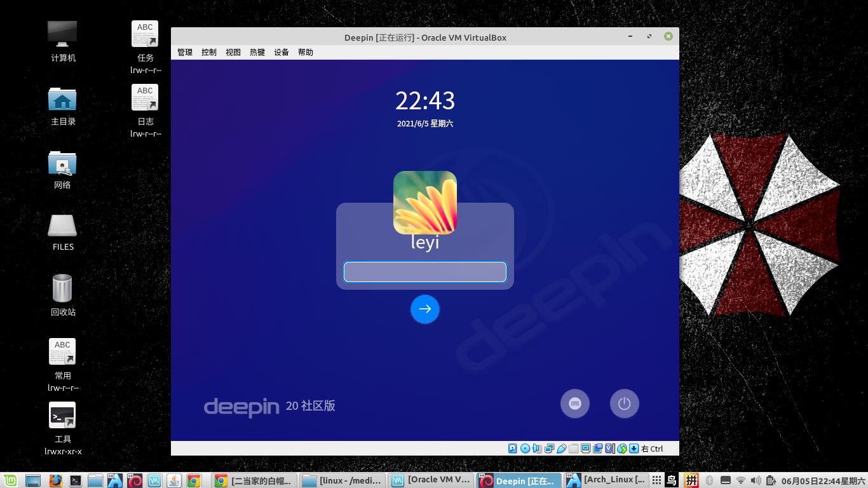The width and height of the screenshot is (868, 488).
Task: Switch to the Oracle VM VirtualBox manager window
Action: tap(430, 480)
